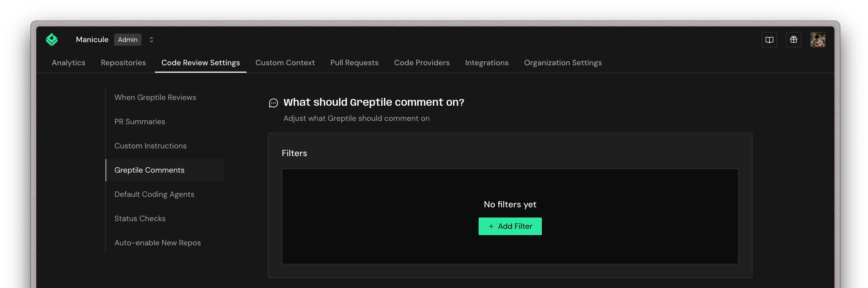Go to the Pull Requests tab
Image resolution: width=868 pixels, height=288 pixels.
point(354,63)
